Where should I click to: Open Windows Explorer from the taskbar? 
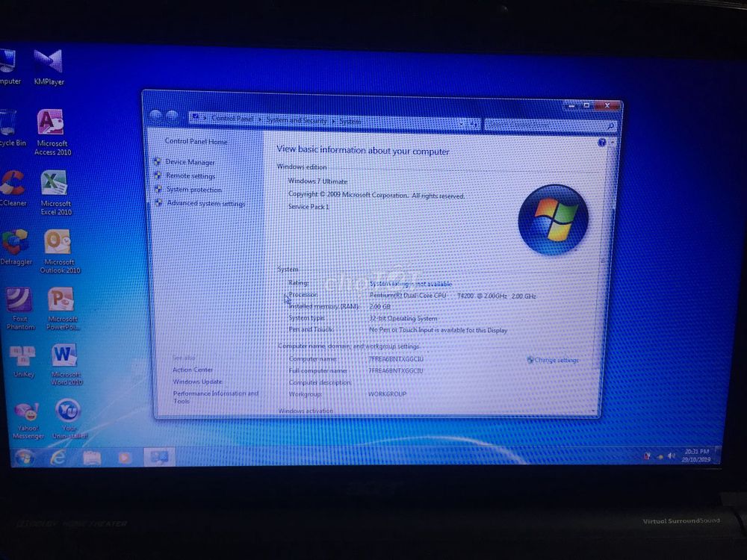tap(91, 458)
